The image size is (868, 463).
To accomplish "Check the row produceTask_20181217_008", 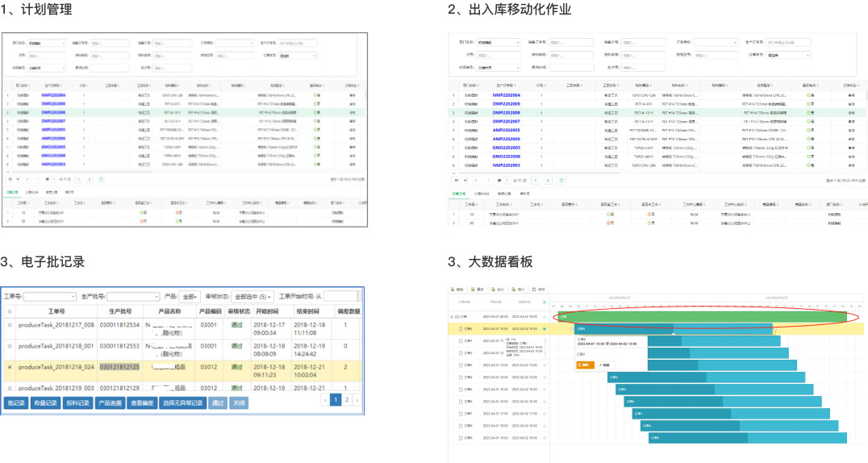I will [10, 325].
